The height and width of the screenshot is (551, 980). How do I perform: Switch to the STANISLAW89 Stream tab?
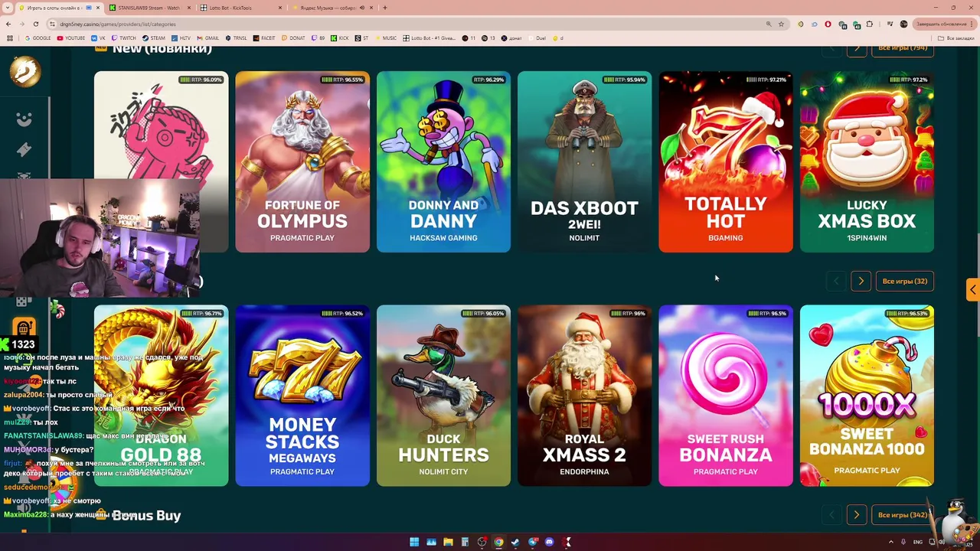[149, 8]
